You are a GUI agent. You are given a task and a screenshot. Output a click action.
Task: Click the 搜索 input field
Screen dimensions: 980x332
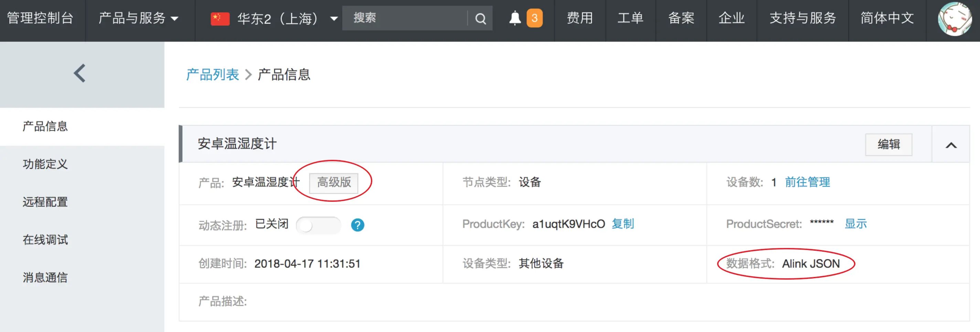point(405,18)
